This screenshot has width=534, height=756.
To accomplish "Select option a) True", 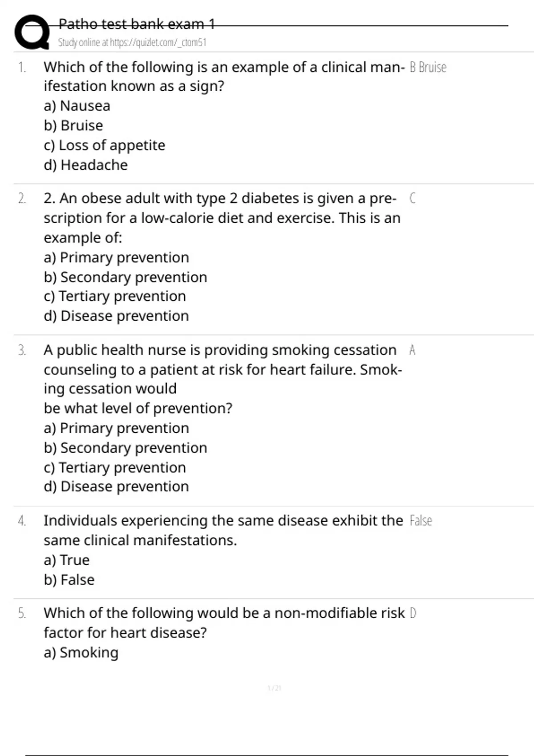I will (67, 560).
